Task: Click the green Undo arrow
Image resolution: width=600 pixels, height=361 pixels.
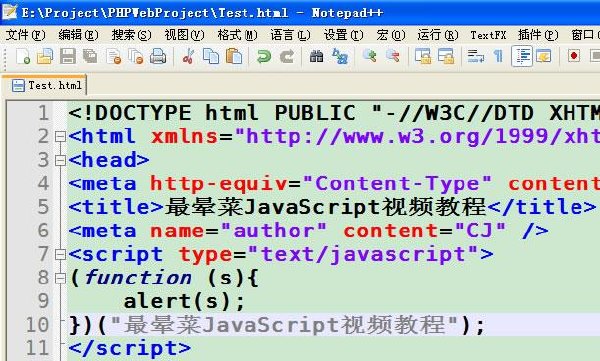Action: click(x=264, y=56)
